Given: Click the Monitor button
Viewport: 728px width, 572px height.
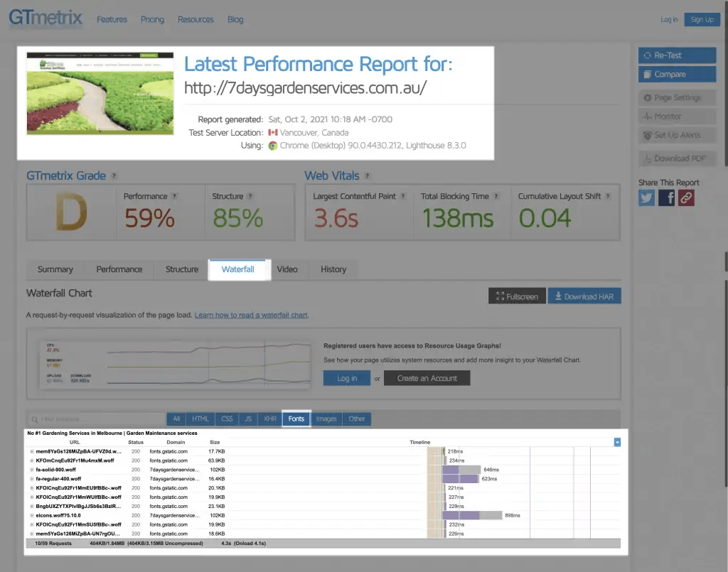Looking at the screenshot, I should pyautogui.click(x=677, y=117).
